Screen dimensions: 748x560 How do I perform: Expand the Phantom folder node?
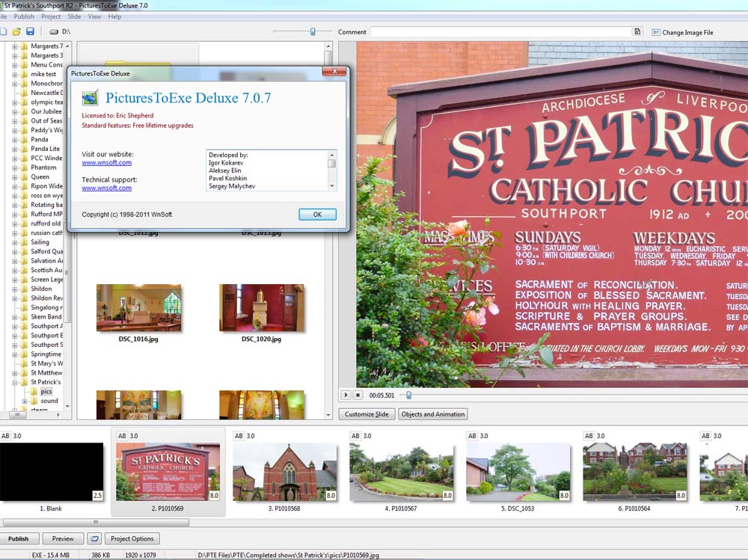point(15,168)
